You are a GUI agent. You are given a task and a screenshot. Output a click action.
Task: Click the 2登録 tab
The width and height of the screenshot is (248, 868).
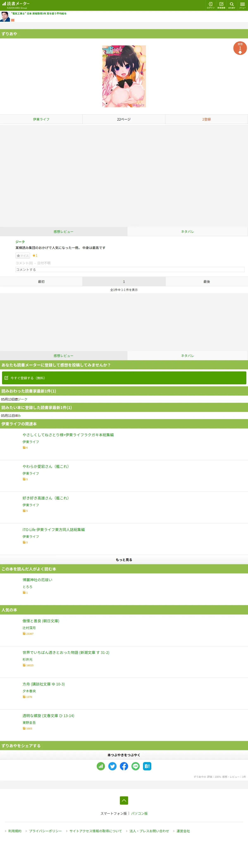point(206,119)
